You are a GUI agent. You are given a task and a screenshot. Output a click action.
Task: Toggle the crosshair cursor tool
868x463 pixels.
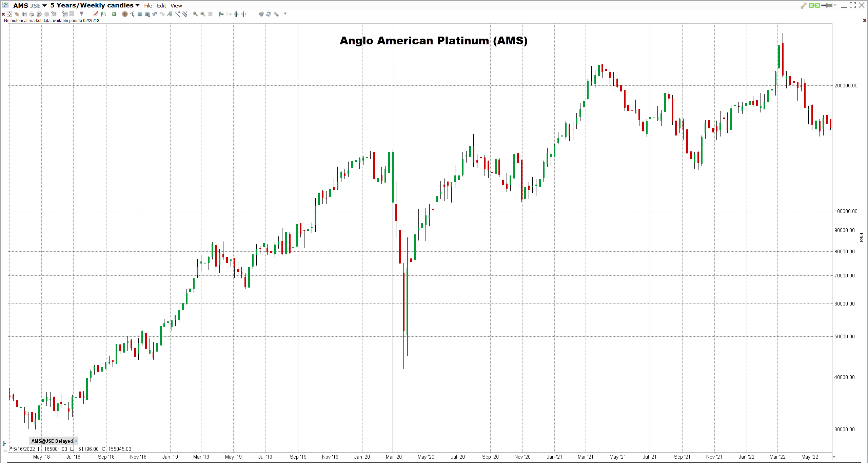pos(125,14)
